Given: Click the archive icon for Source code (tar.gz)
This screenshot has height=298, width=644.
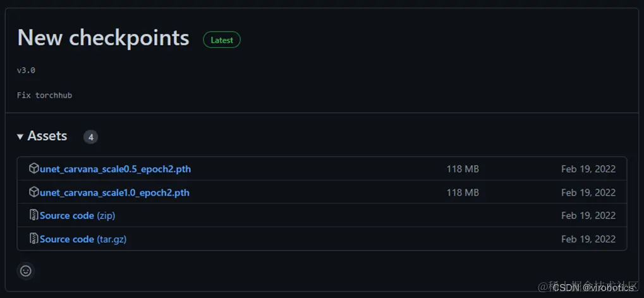Looking at the screenshot, I should (34, 239).
